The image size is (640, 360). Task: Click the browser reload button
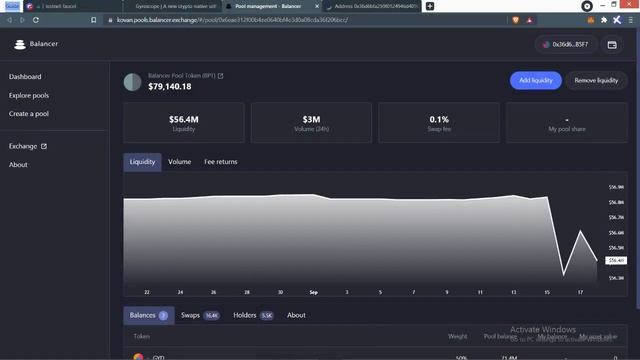click(36, 20)
